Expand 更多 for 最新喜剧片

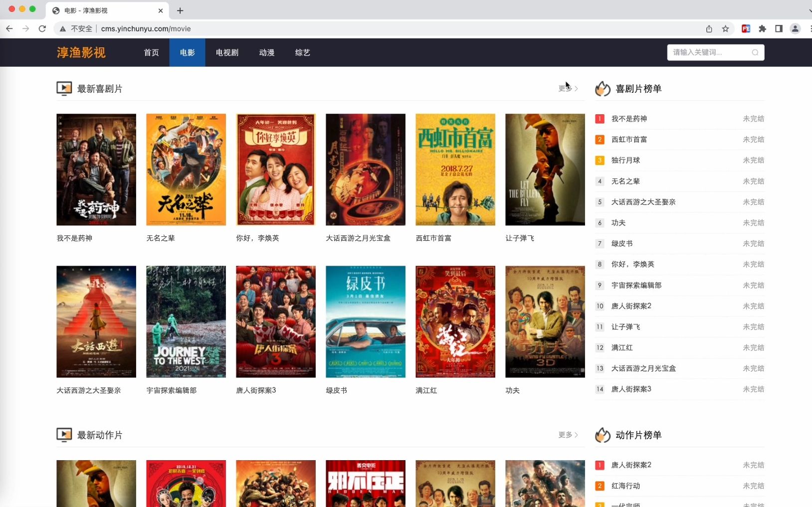[x=568, y=88]
